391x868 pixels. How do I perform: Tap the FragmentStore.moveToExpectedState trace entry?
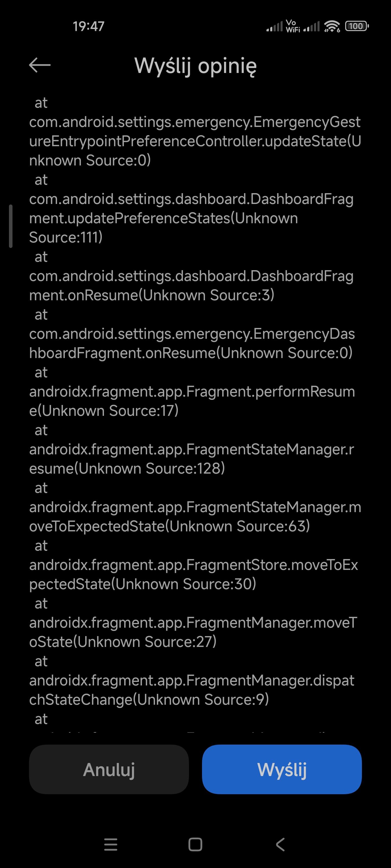[193, 575]
